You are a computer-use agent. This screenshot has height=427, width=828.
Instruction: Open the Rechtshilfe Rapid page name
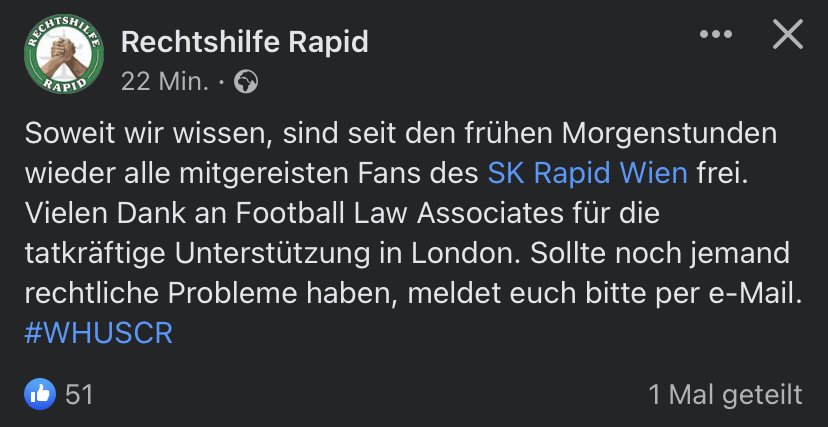(x=244, y=42)
